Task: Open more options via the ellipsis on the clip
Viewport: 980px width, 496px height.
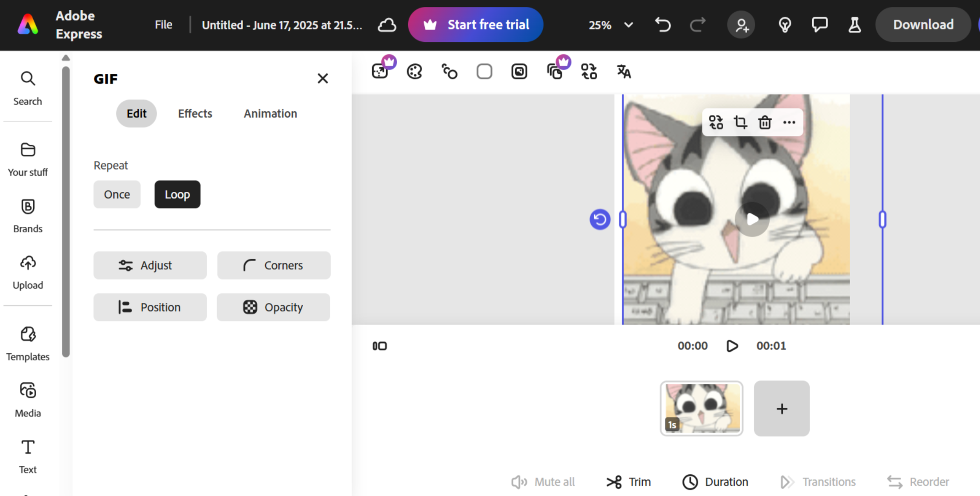Action: pos(789,122)
